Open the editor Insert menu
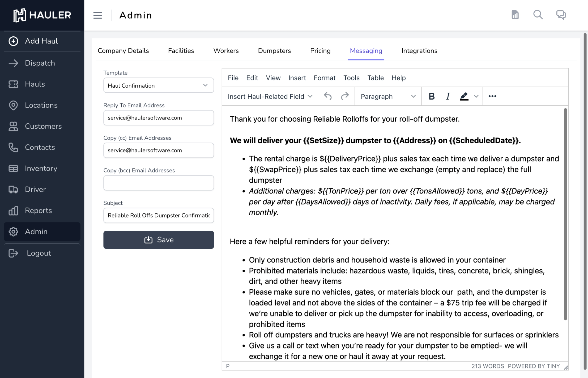Screen dimensions: 588x378 tap(297, 78)
